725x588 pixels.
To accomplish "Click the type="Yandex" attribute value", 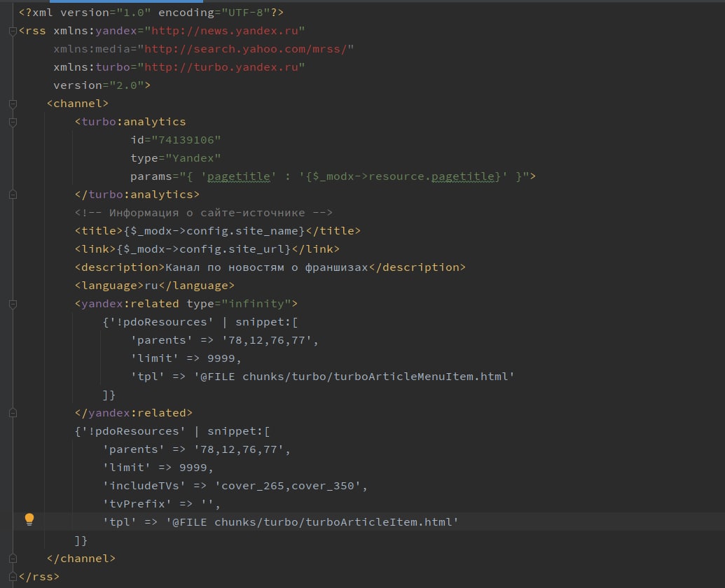I will 193,158.
